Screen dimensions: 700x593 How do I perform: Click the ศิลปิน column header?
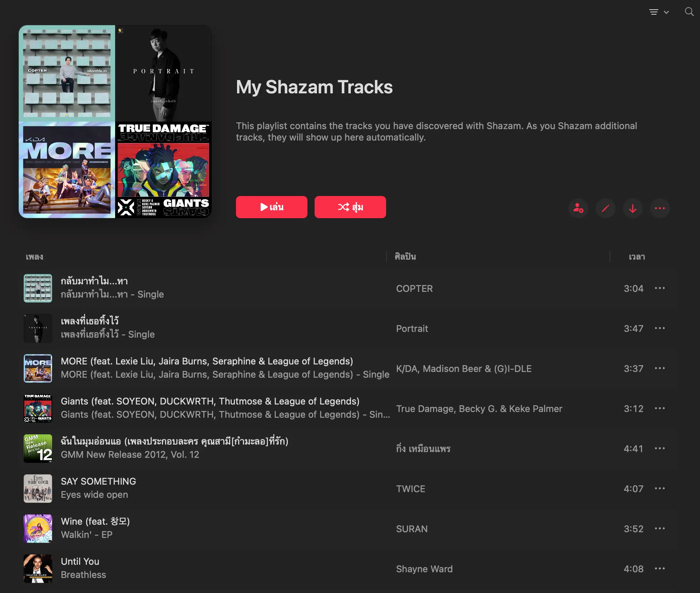405,256
